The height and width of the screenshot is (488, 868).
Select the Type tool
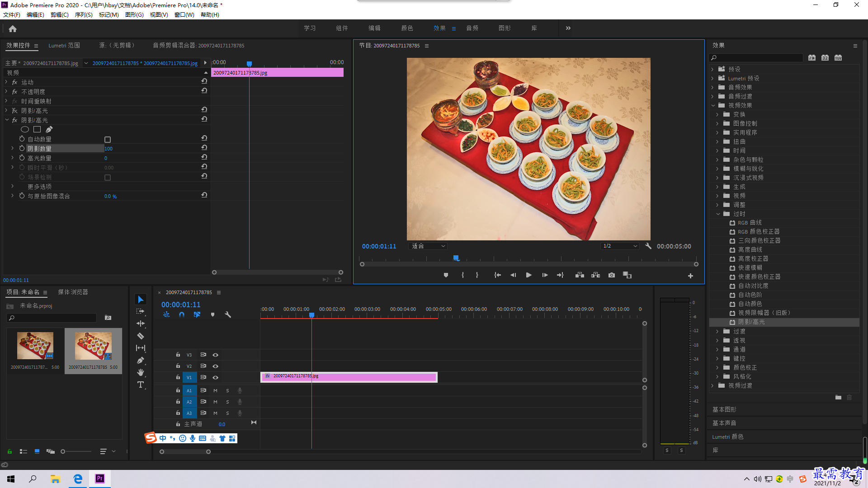click(x=141, y=385)
